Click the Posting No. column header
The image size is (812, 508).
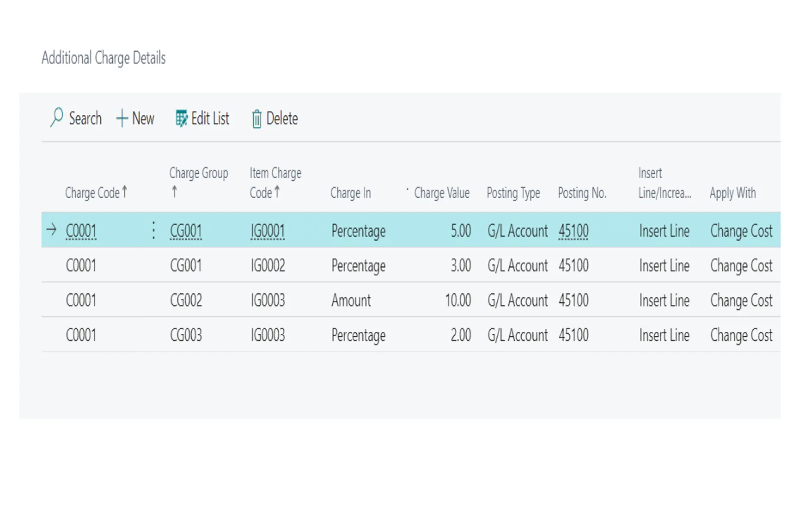pyautogui.click(x=582, y=193)
